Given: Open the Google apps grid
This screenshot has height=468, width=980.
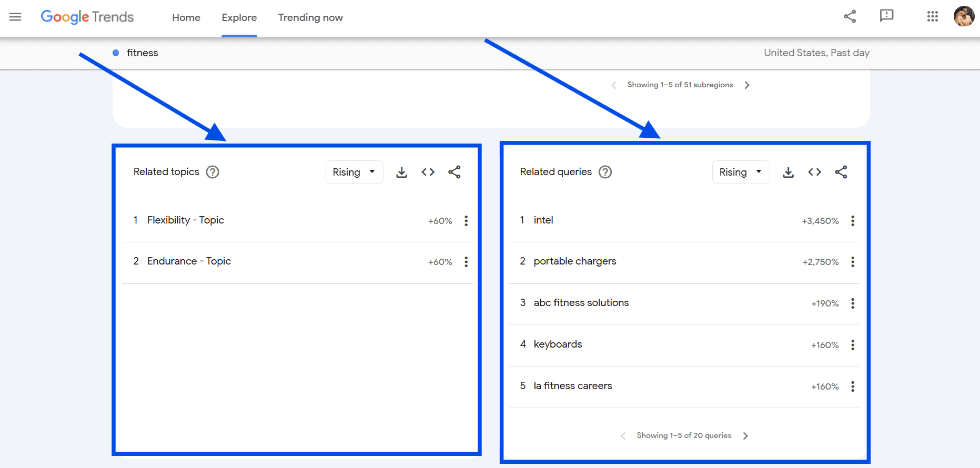Looking at the screenshot, I should tap(933, 16).
